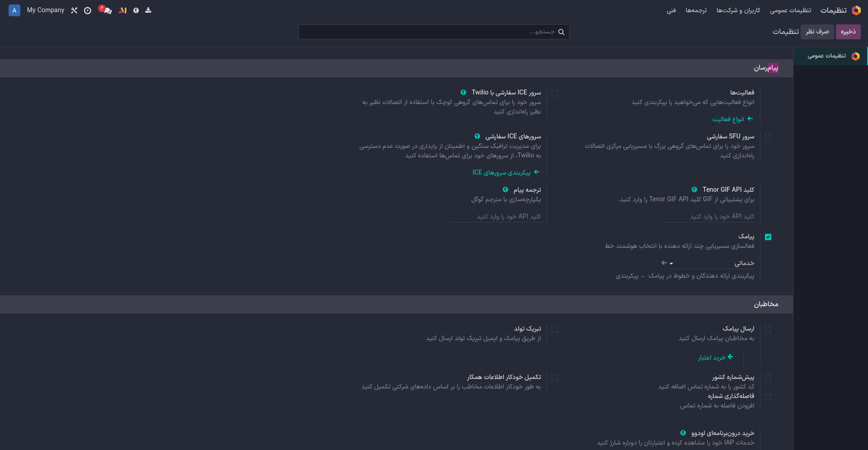Open help using the question mark icon
This screenshot has width=868, height=450.
point(136,10)
